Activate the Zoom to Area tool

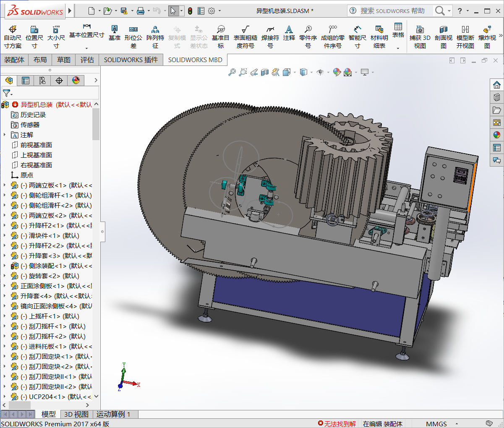pyautogui.click(x=243, y=72)
